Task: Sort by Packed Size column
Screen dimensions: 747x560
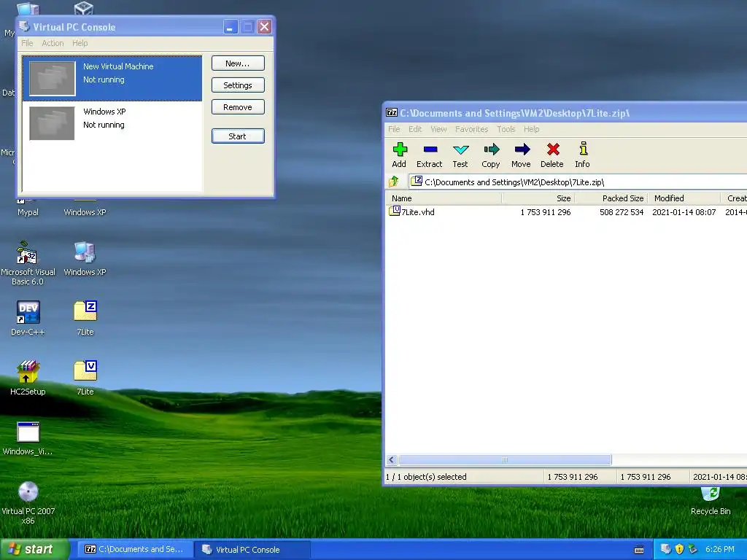Action: [611, 198]
